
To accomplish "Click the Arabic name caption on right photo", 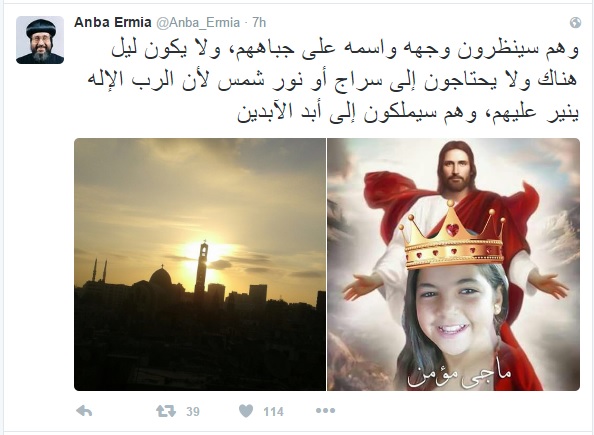I will (x=460, y=375).
